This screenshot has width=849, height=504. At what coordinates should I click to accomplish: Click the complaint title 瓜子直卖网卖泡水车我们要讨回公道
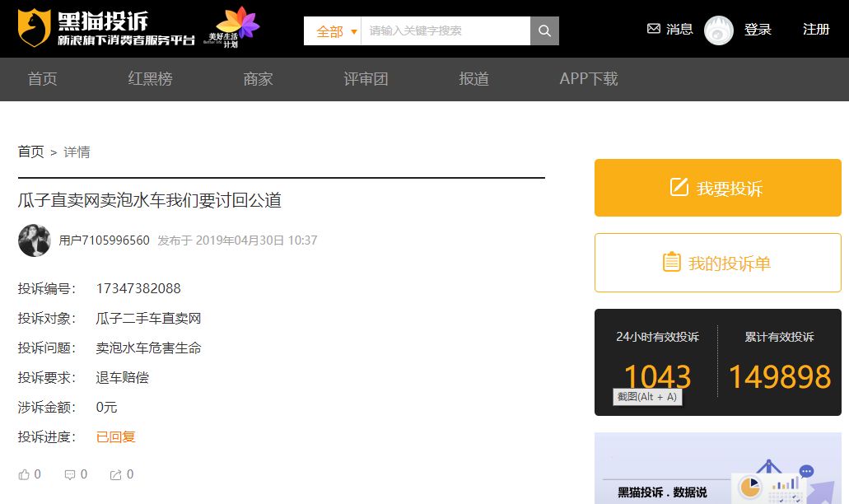click(x=149, y=200)
